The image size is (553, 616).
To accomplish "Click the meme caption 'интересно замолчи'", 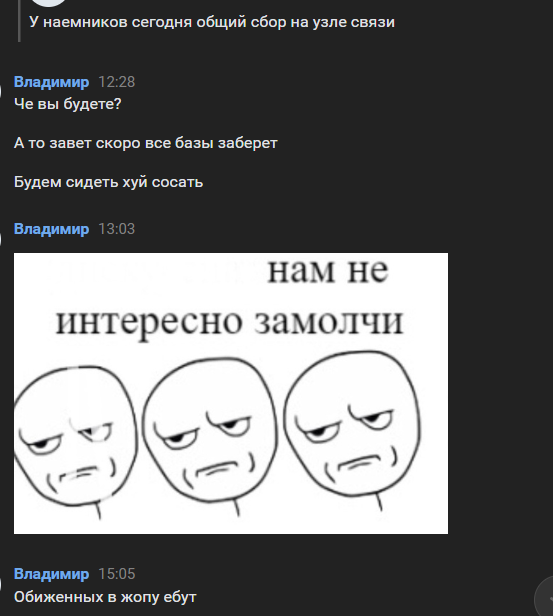I will coord(230,323).
